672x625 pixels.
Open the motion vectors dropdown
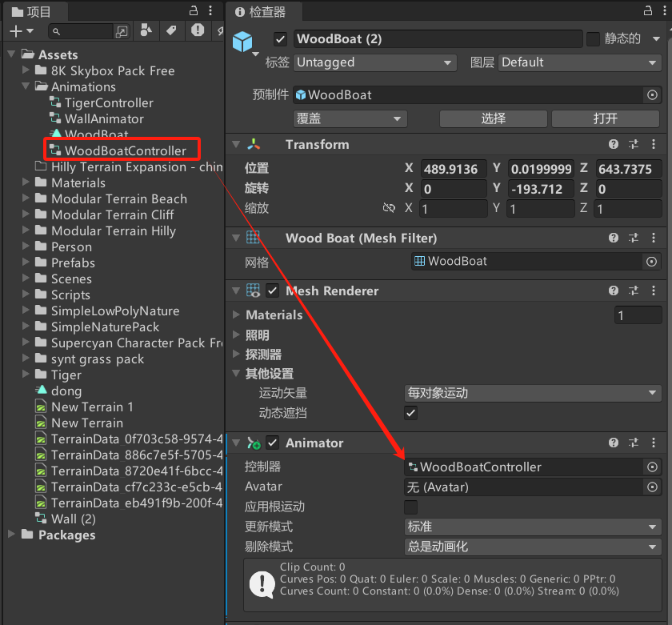click(x=533, y=393)
